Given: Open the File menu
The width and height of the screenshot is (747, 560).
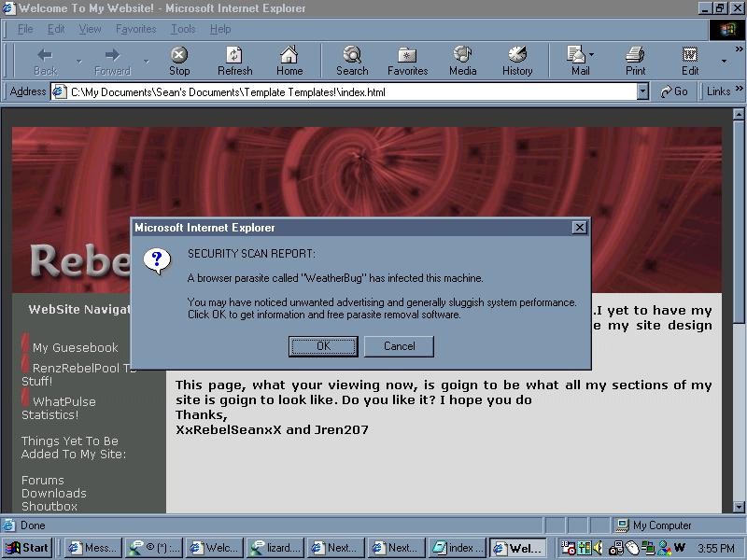Looking at the screenshot, I should pyautogui.click(x=25, y=29).
